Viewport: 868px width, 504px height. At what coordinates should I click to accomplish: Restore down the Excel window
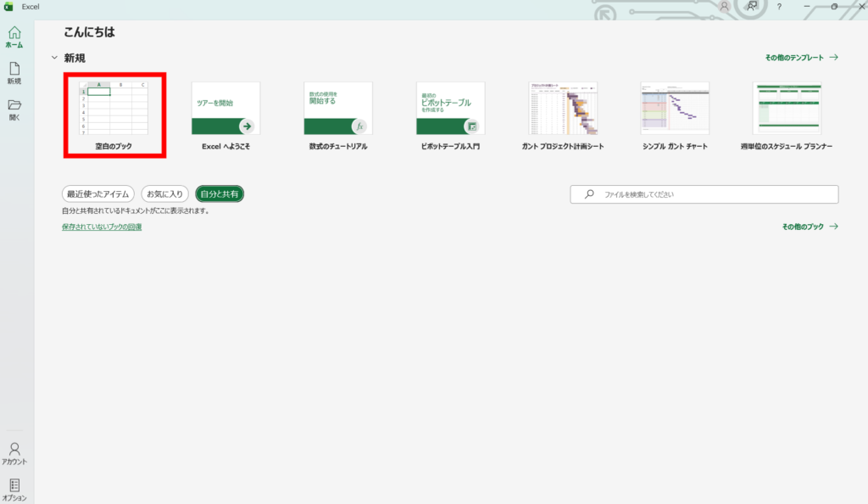834,7
